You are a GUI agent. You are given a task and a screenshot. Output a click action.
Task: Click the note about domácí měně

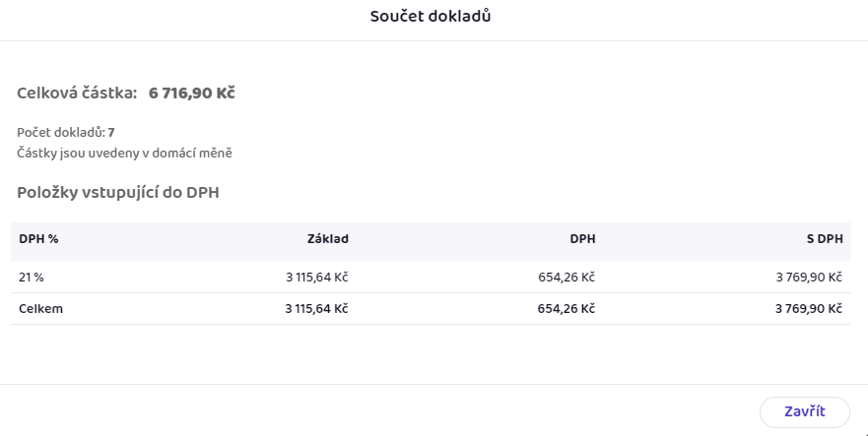pos(124,154)
